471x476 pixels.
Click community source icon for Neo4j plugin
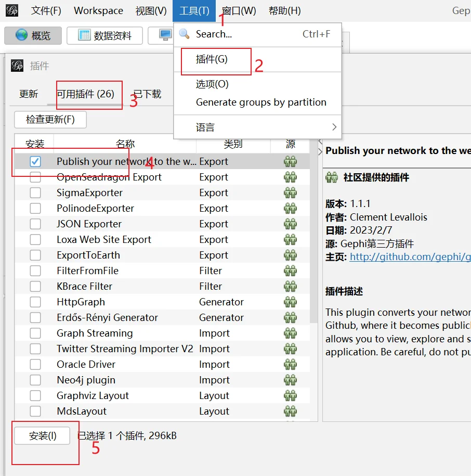click(290, 380)
